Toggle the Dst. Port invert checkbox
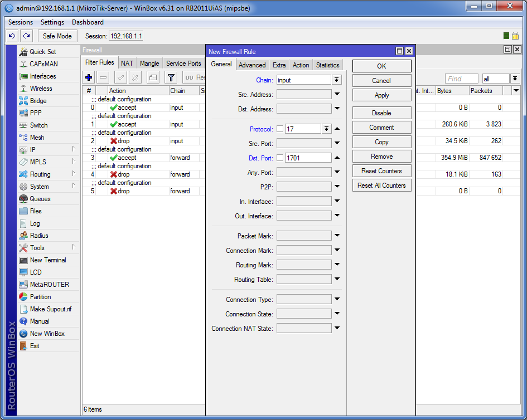 coord(279,158)
